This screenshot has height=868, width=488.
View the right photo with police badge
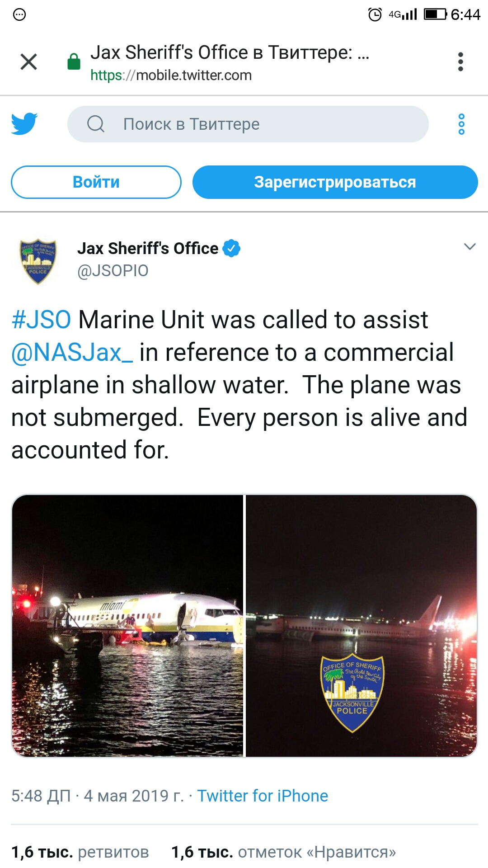[x=361, y=626]
